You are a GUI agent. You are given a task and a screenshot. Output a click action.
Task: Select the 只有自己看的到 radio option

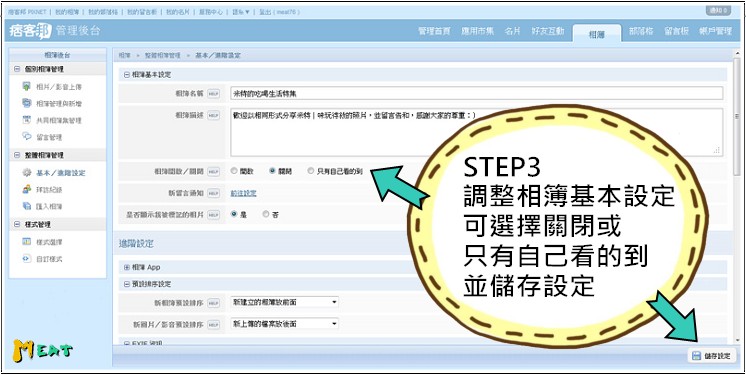point(310,171)
